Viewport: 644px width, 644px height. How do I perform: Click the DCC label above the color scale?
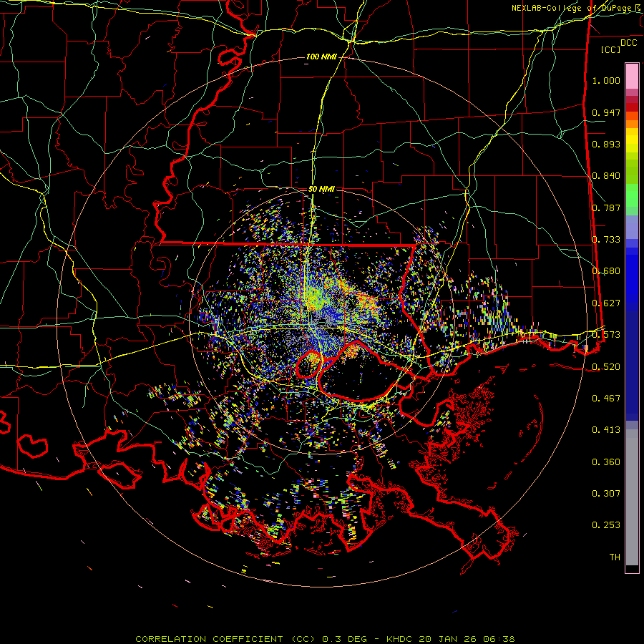click(629, 43)
